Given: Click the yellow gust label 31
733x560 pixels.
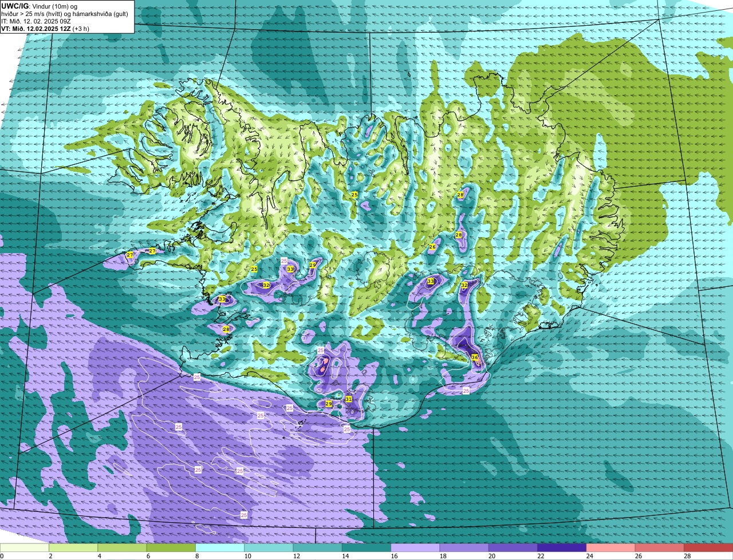Looking at the screenshot, I should (x=349, y=399).
